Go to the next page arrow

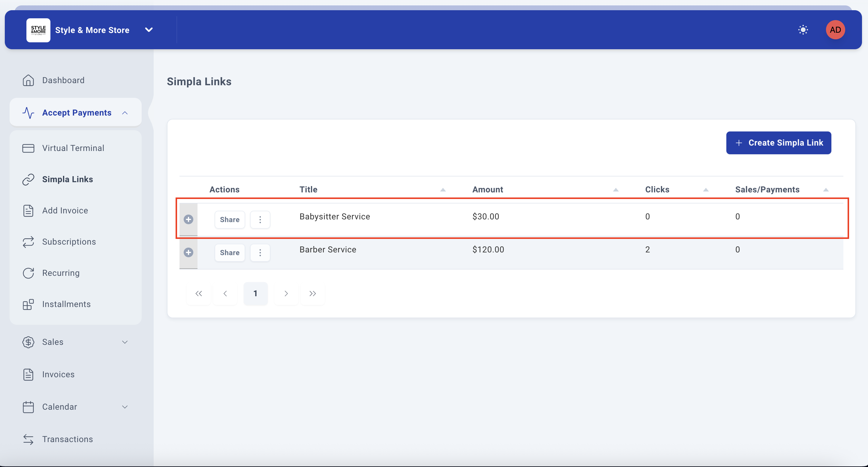click(286, 294)
